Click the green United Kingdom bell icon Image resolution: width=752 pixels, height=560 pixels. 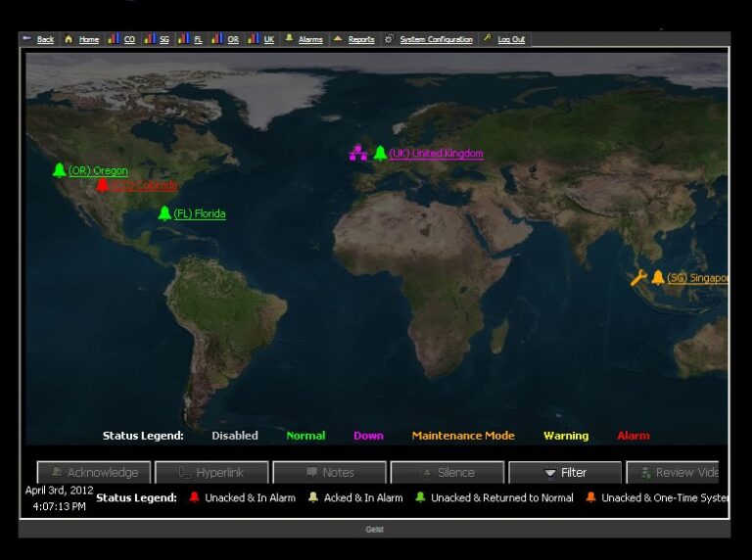pyautogui.click(x=380, y=154)
